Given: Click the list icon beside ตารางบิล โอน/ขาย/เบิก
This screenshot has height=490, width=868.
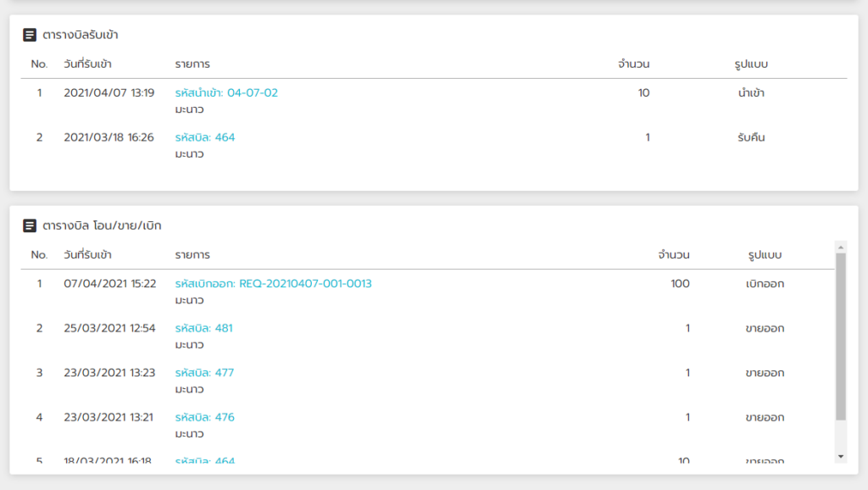Looking at the screenshot, I should 30,226.
